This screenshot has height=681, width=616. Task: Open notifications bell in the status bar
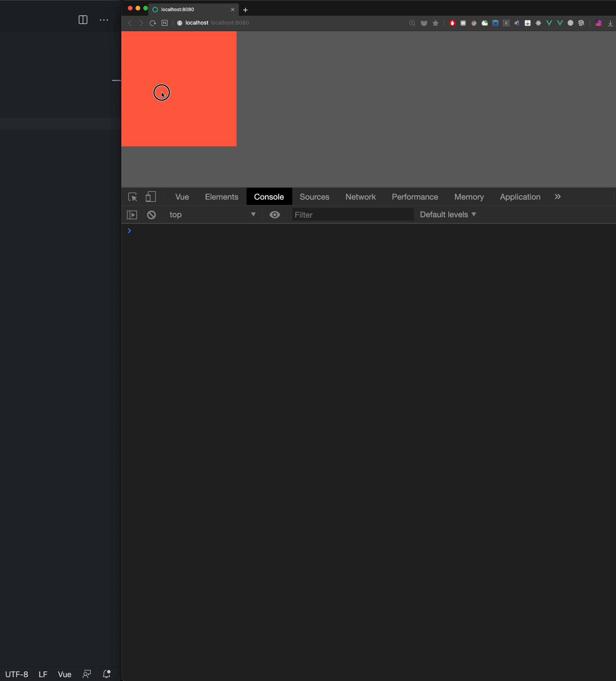point(107,674)
